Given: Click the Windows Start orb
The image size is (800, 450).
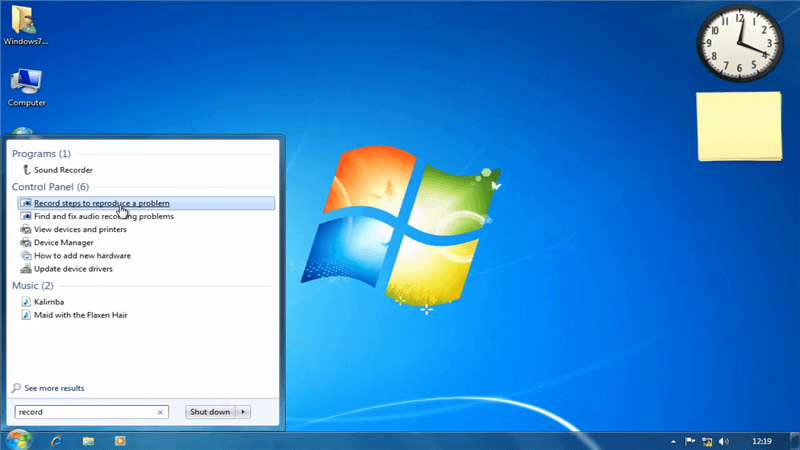Looking at the screenshot, I should [19, 439].
